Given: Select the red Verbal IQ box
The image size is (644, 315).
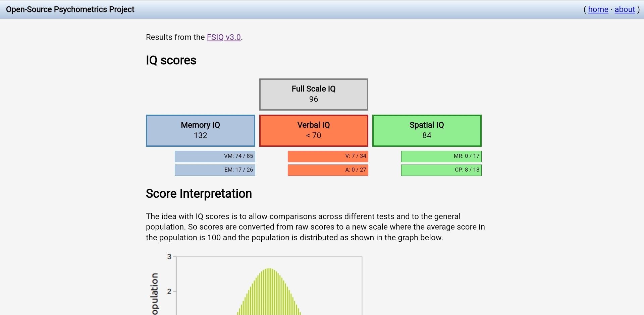Looking at the screenshot, I should [313, 130].
